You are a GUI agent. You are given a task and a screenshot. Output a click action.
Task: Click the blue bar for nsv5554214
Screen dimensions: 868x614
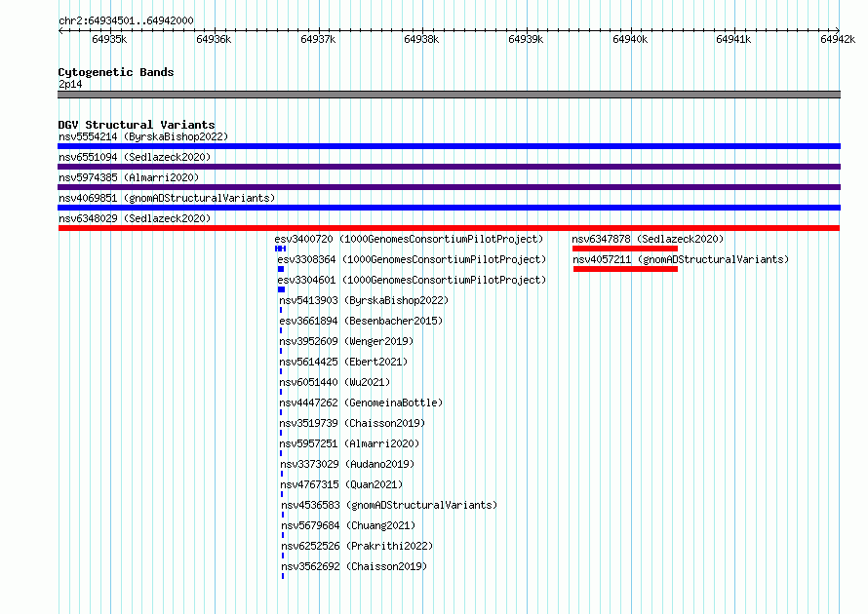[449, 146]
